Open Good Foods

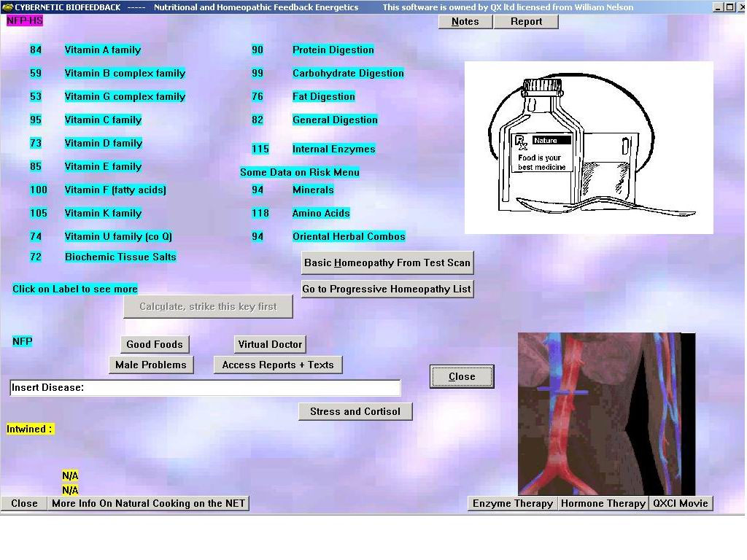pos(155,344)
